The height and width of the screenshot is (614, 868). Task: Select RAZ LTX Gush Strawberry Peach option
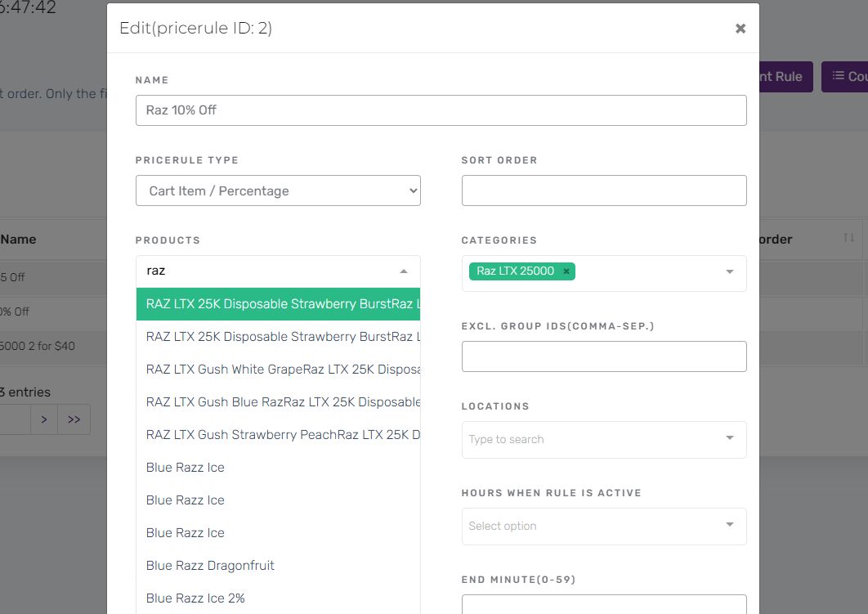(278, 435)
